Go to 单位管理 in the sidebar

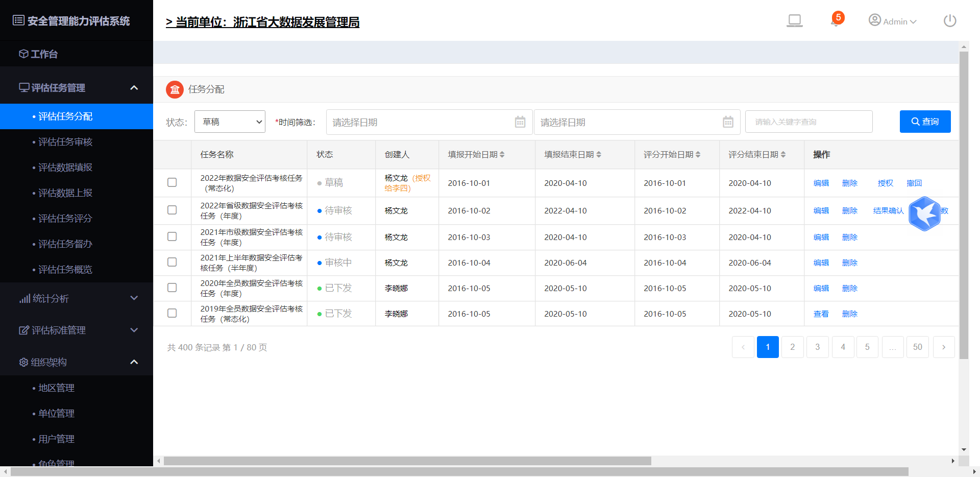tap(77, 414)
